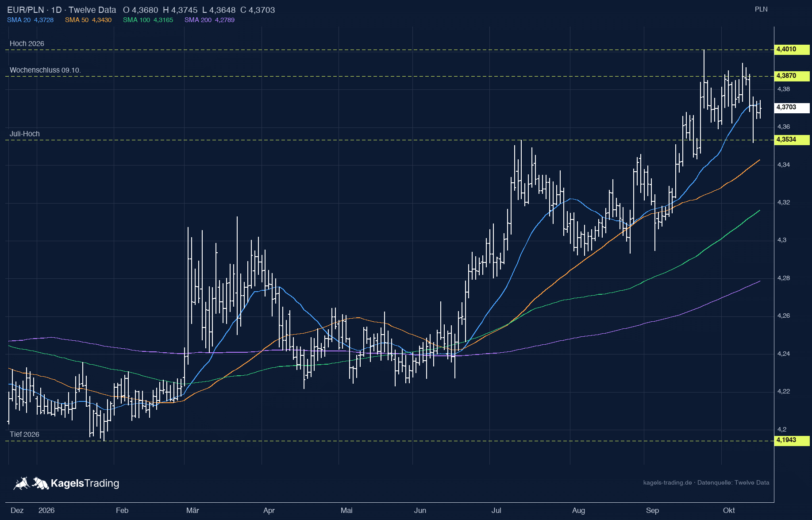Click the Wochenschluss 09.10. label

(45, 70)
